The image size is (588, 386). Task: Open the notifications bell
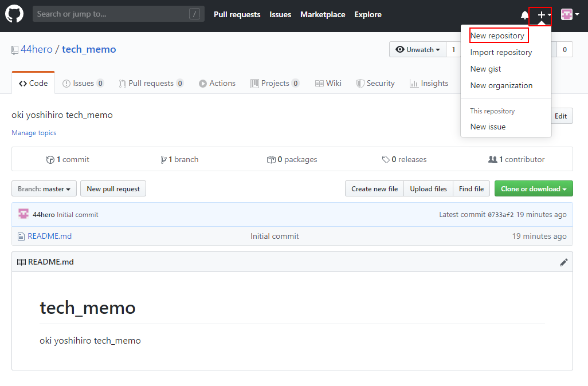point(524,15)
